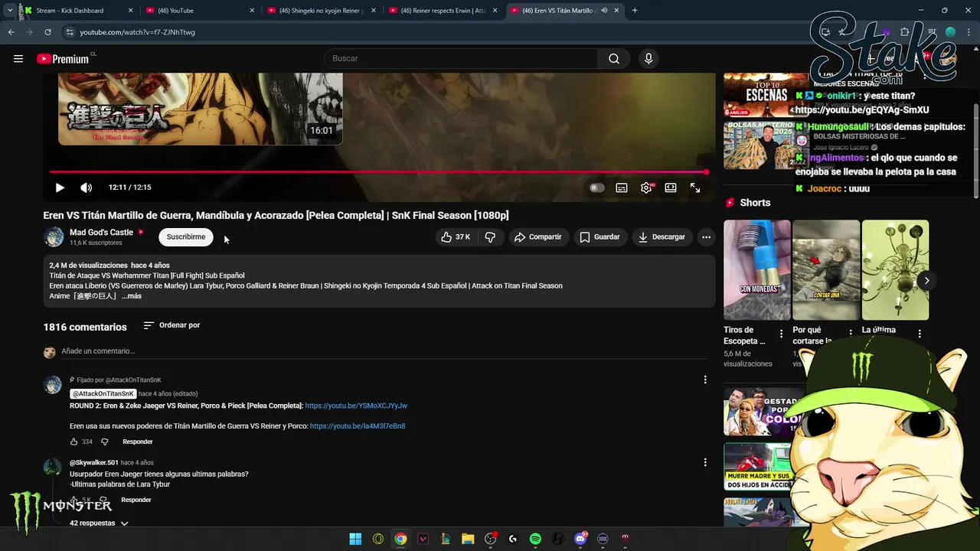This screenshot has width=980, height=551.
Task: Open player settings gear
Action: tap(646, 187)
